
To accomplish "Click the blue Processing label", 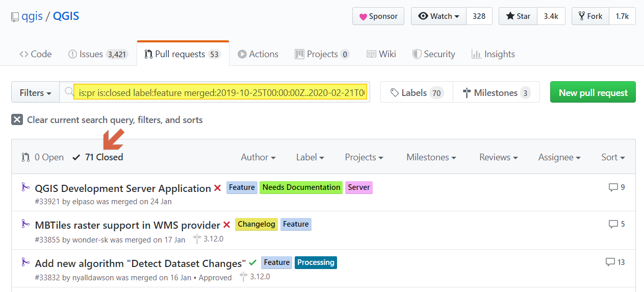I will click(x=316, y=262).
